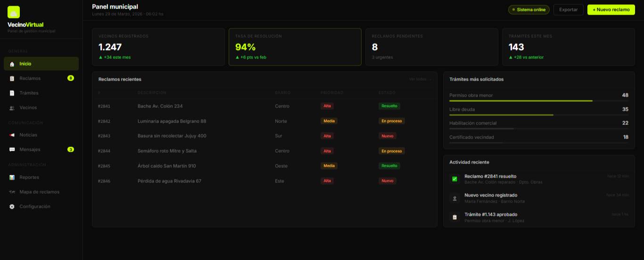Click person icon for Nuevo vecino registrado
This screenshot has height=260, width=644.
pos(454,198)
